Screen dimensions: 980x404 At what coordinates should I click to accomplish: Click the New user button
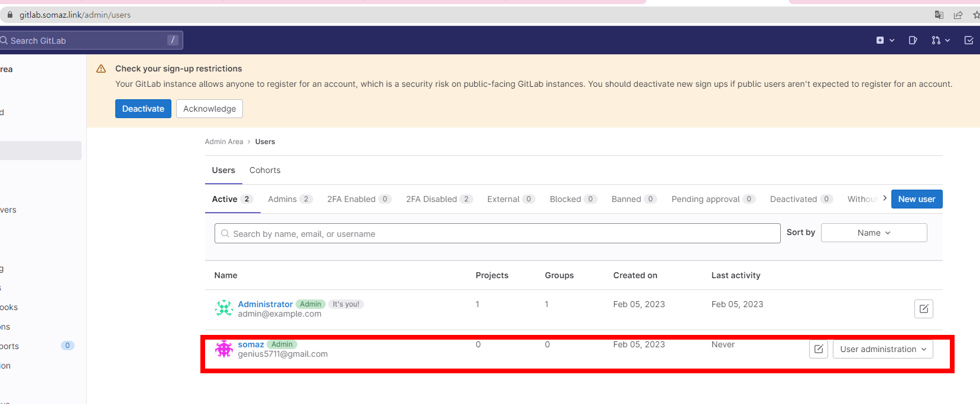pyautogui.click(x=917, y=199)
